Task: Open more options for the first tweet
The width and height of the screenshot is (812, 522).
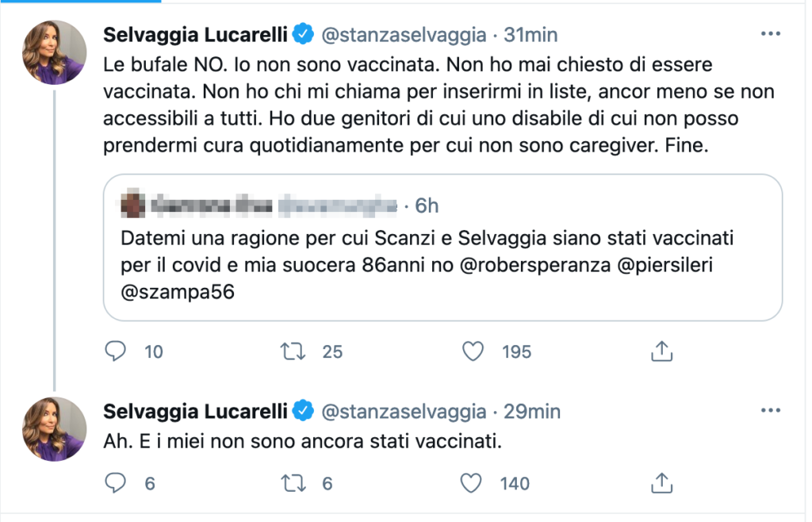Action: tap(770, 34)
